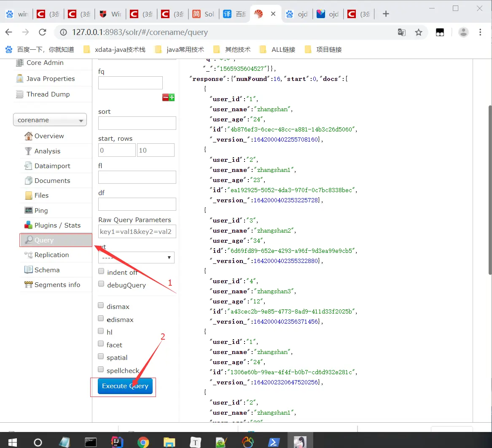Open java常用技术 bookmark folder
492x448 pixels.
tap(180, 50)
